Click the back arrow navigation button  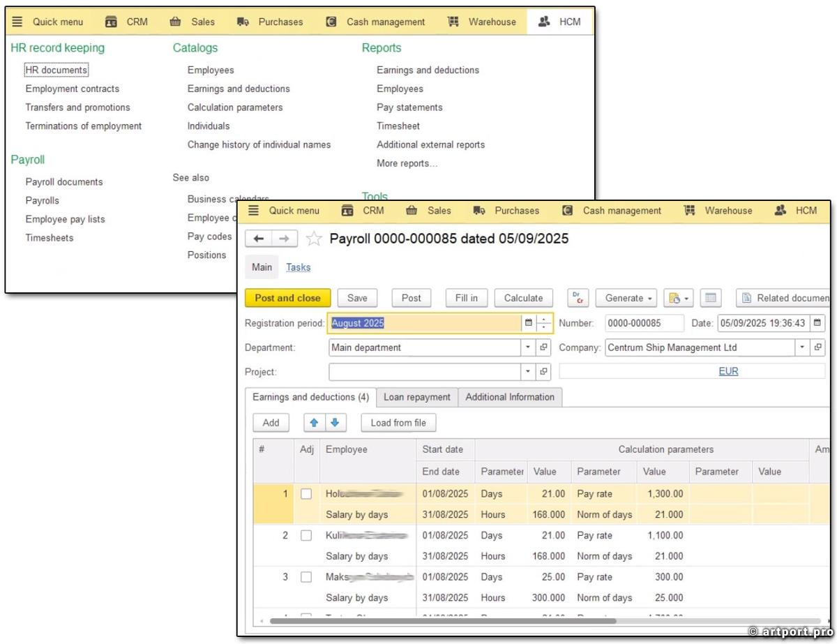pos(259,239)
